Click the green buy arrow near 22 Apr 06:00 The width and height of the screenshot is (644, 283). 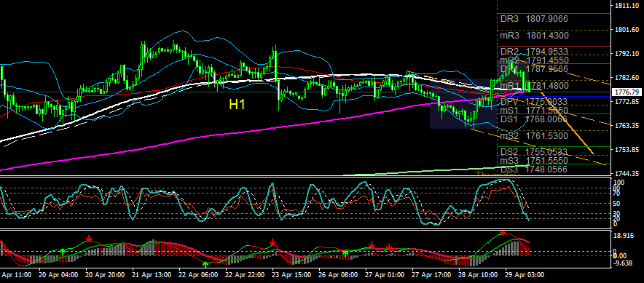point(205,264)
